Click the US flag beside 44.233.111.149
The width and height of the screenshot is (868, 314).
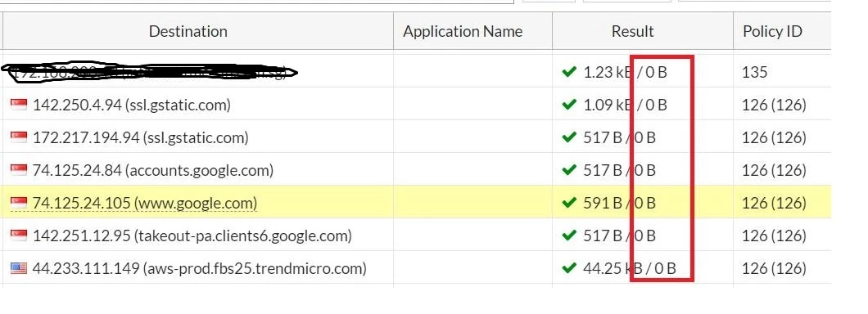[x=18, y=268]
